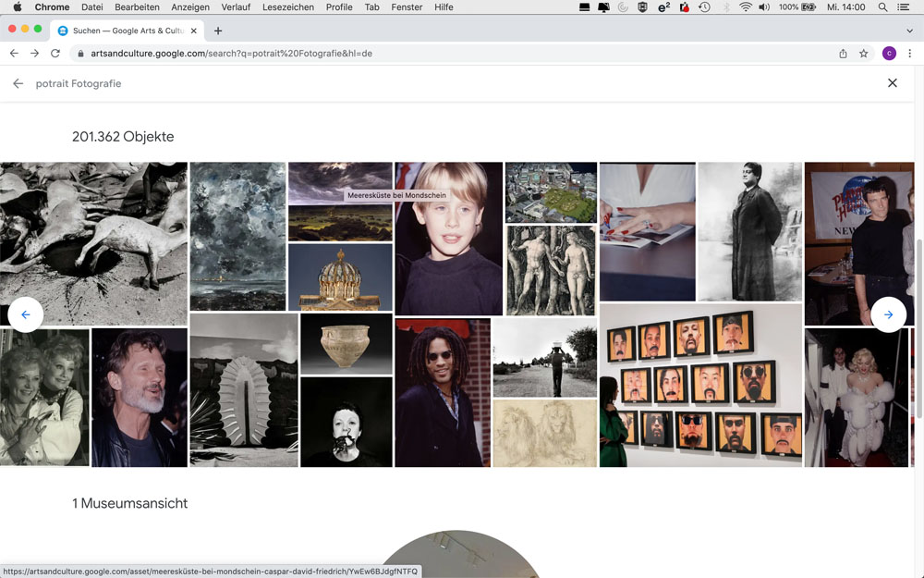Screen dimensions: 924x578
Task: Clear the search with the X icon
Action: click(x=892, y=83)
